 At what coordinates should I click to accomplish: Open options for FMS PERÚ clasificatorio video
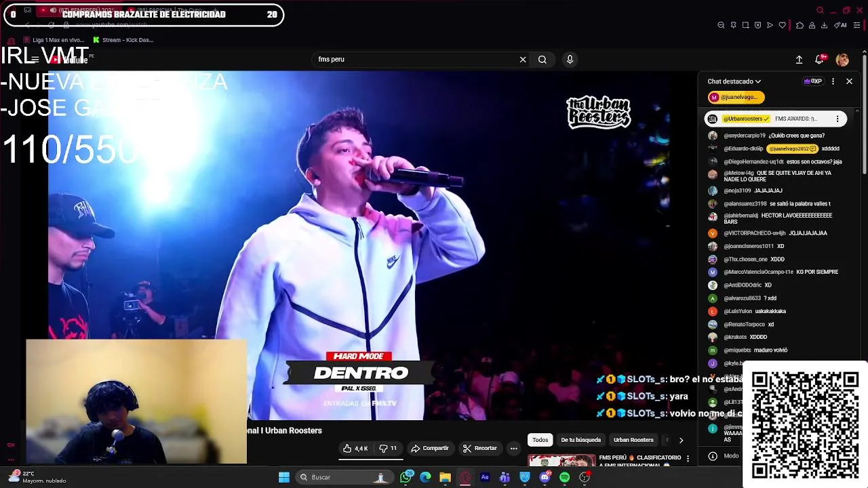[688, 459]
